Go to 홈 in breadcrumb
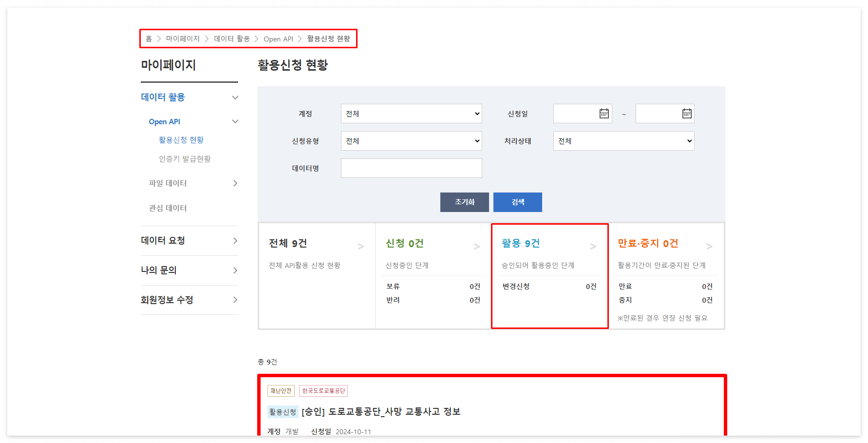 point(149,39)
